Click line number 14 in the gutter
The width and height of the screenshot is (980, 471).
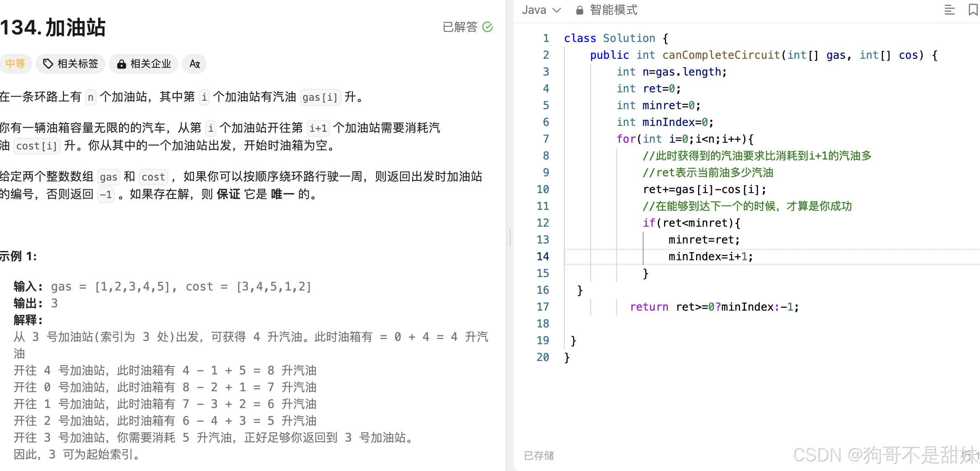[542, 256]
